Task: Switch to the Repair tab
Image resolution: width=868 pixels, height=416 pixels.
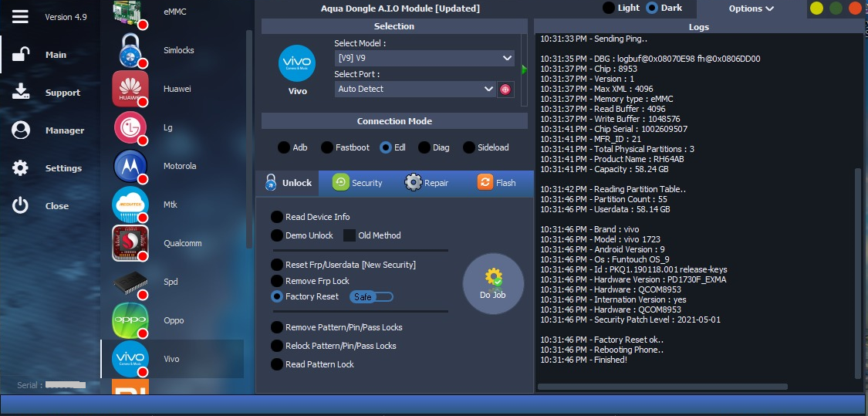Action: click(x=426, y=183)
